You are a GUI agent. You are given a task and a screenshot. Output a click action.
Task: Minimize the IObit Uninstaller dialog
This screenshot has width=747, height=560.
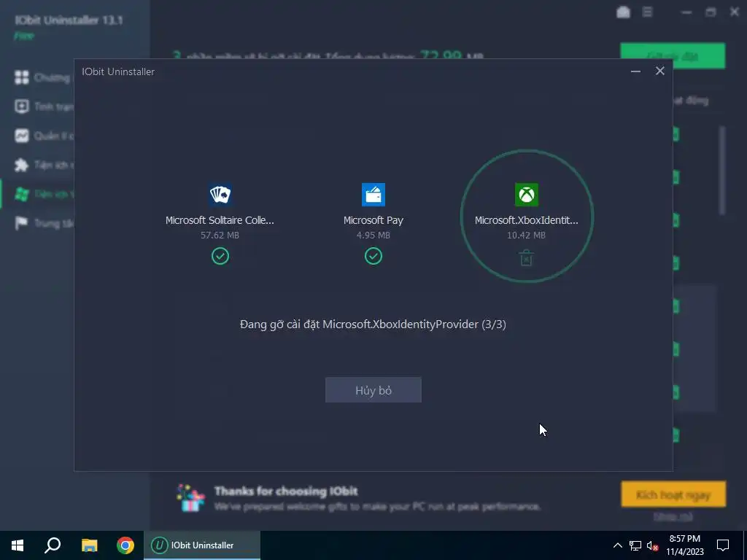coord(635,71)
